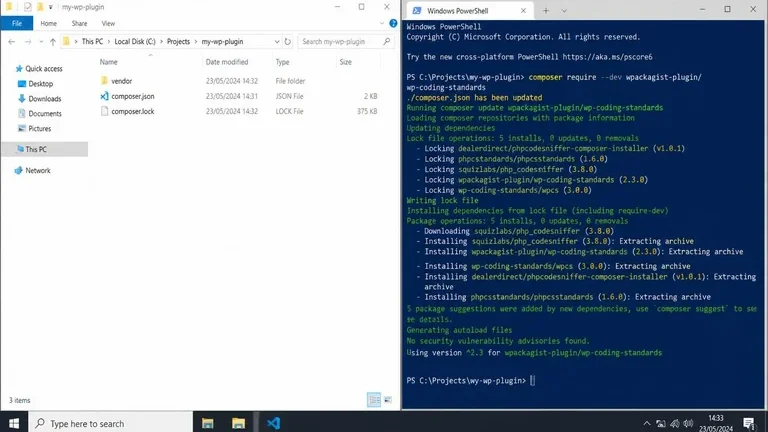Select This PC in the navigation pane
The height and width of the screenshot is (432, 768).
coord(45,149)
